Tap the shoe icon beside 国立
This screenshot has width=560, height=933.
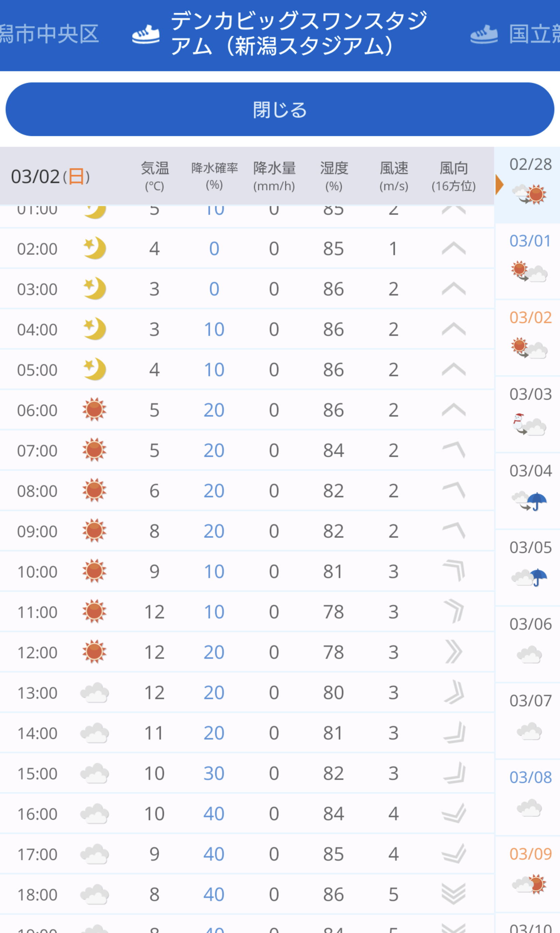pyautogui.click(x=484, y=34)
